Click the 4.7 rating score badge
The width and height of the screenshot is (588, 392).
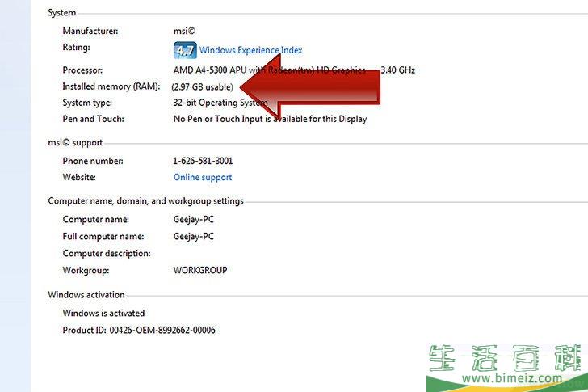[x=185, y=51]
